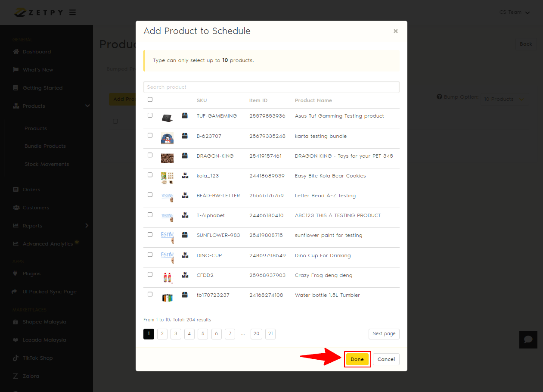Check the kola_123 product checkbox
This screenshot has width=543, height=392.
pyautogui.click(x=150, y=175)
